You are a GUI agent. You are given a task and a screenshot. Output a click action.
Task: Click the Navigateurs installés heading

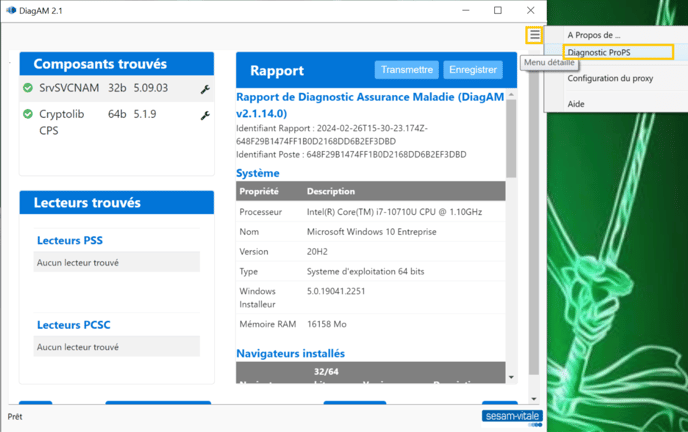click(x=290, y=353)
